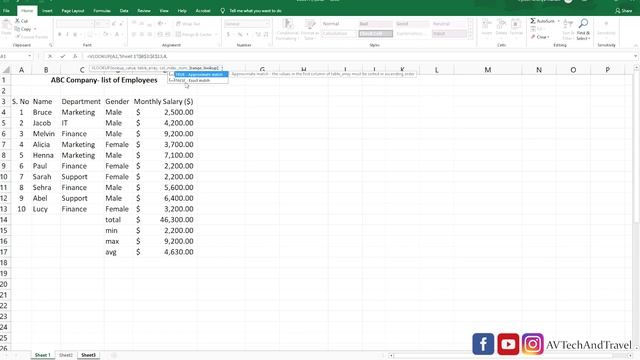Screen dimensions: 640x360
Task: Open the Help ribbon tab
Action: [182, 11]
